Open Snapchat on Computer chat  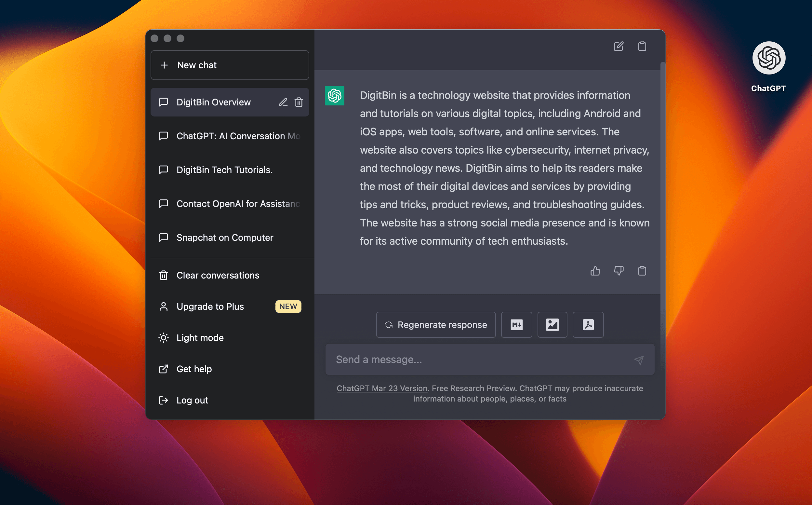pyautogui.click(x=230, y=238)
